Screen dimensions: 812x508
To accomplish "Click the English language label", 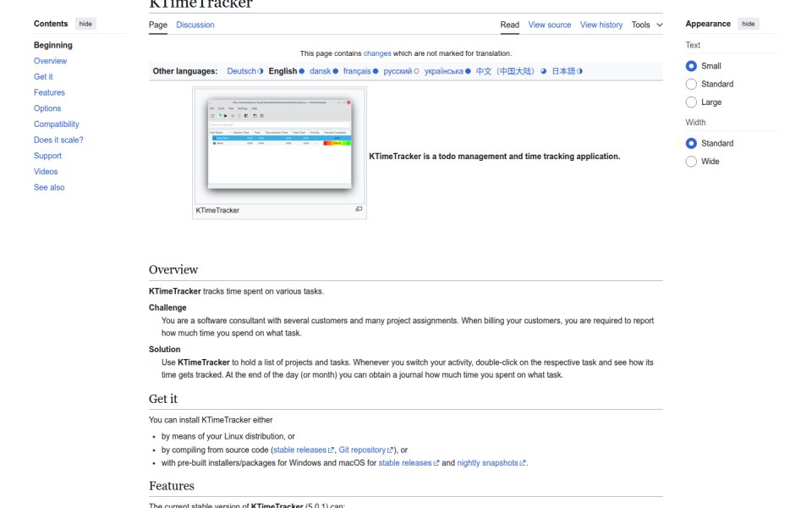I will (x=283, y=71).
